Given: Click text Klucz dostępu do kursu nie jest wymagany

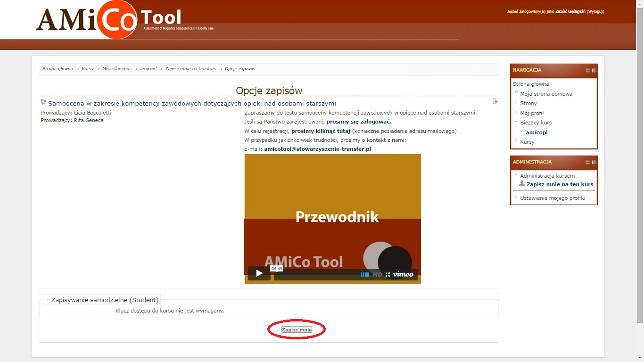Looking at the screenshot, I should [170, 311].
